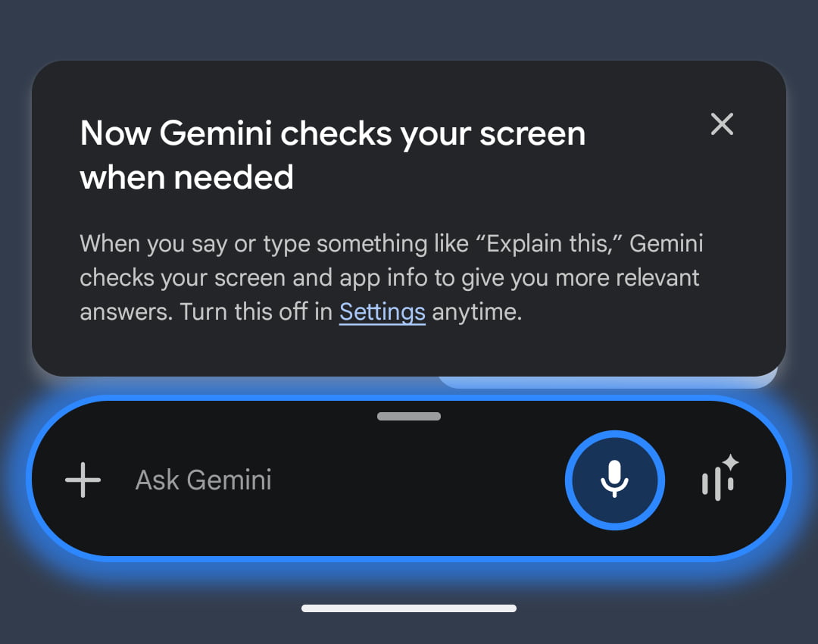The height and width of the screenshot is (644, 818).
Task: Tap the small sparkle star on Live icon
Action: click(730, 461)
